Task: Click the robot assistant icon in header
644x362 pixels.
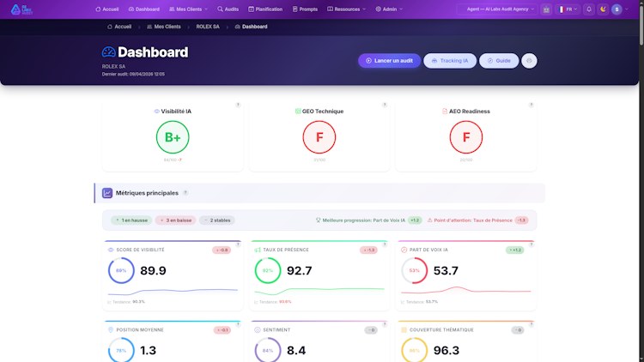Action: coord(546,9)
